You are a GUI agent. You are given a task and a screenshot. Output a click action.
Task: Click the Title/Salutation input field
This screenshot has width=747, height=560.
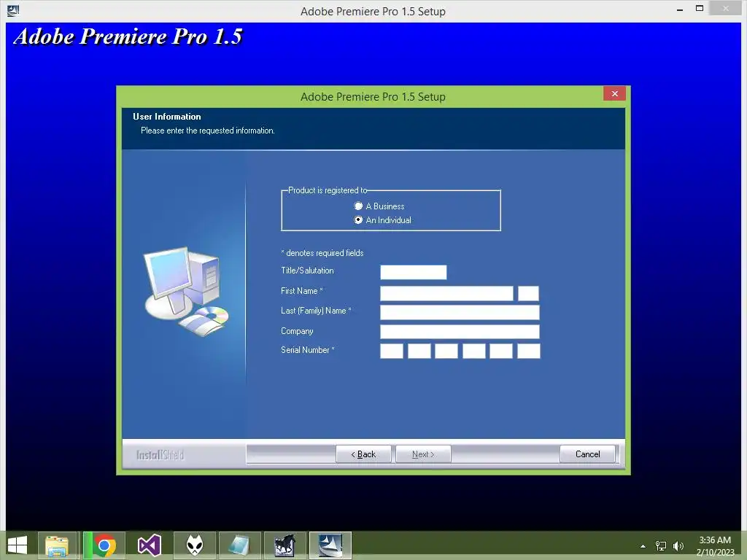(414, 273)
